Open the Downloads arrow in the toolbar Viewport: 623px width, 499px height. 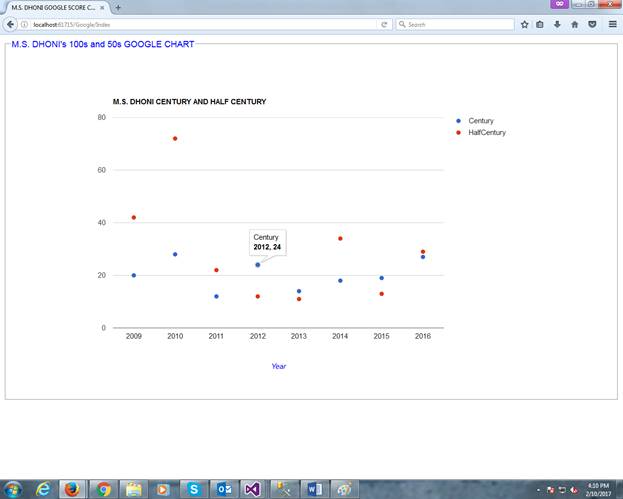click(557, 24)
